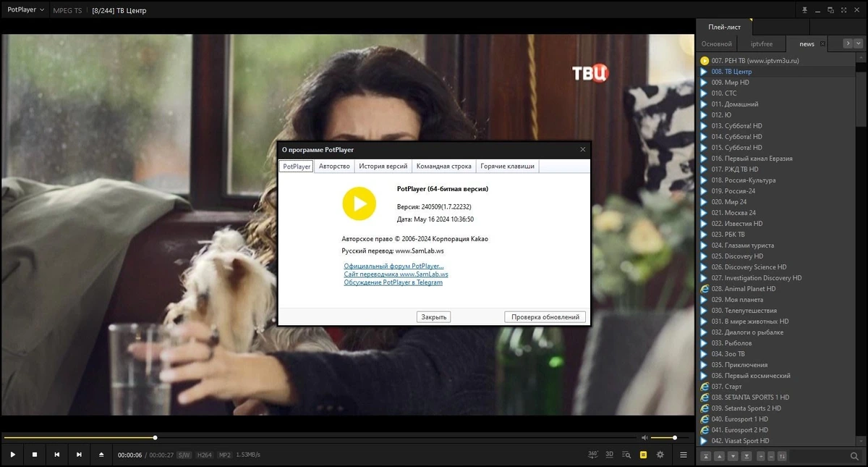The image size is (868, 467).
Task: Open Официальный форум PotPlayer link
Action: point(394,266)
